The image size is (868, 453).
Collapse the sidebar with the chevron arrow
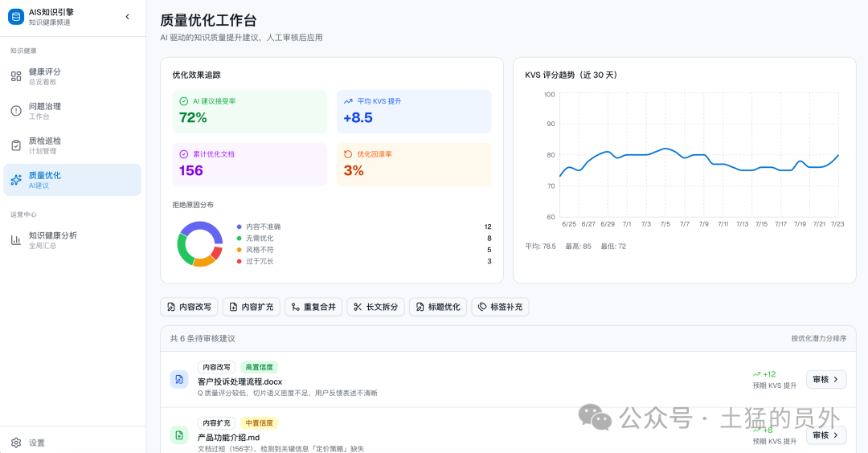tap(127, 17)
